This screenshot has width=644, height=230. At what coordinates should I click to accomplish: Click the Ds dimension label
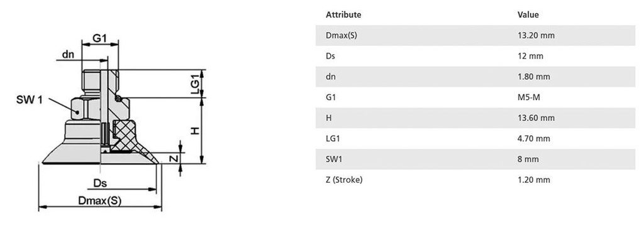pyautogui.click(x=101, y=183)
